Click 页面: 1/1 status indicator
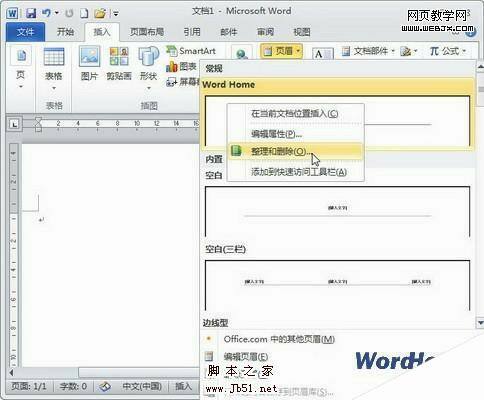 (x=29, y=386)
